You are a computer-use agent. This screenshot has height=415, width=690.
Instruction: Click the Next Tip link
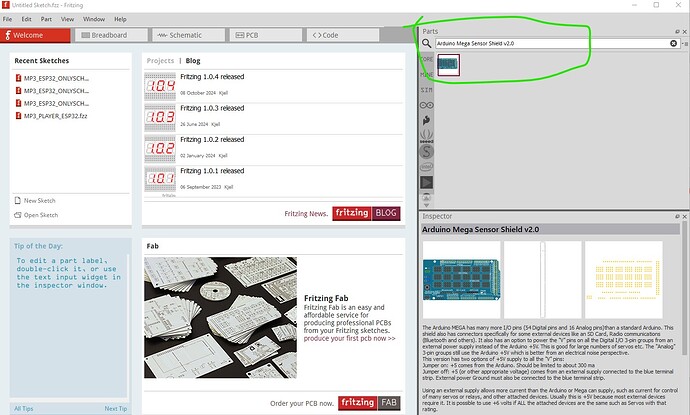click(116, 408)
